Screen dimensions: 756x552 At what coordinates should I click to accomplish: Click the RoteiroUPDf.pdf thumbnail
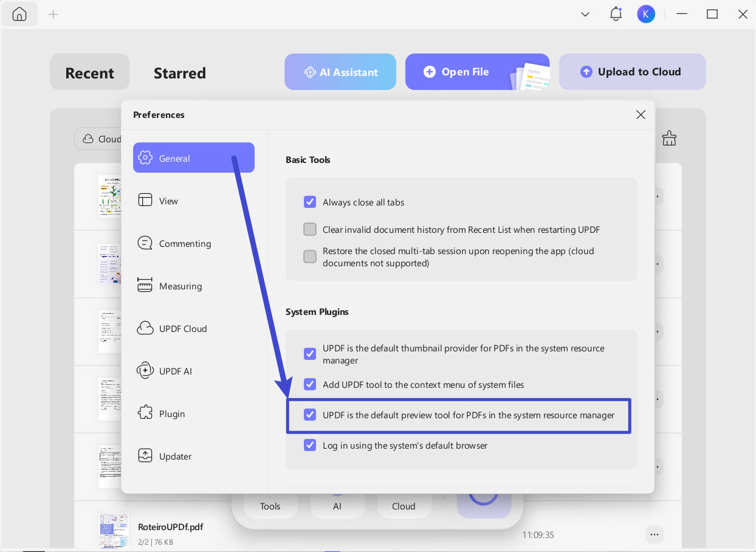click(x=114, y=531)
